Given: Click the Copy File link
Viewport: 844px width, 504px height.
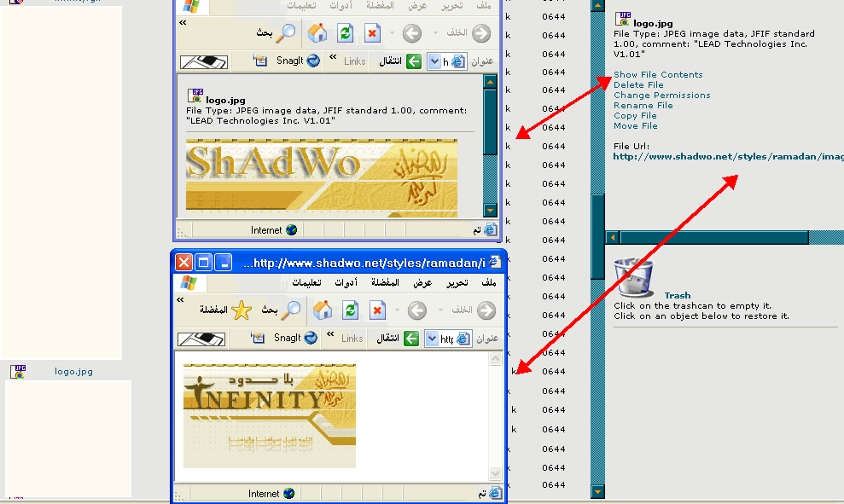Looking at the screenshot, I should (x=635, y=116).
